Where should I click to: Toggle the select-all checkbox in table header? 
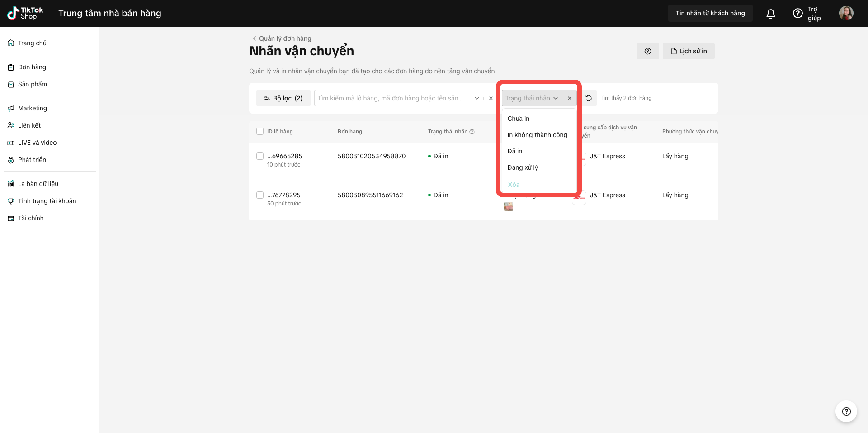click(260, 131)
